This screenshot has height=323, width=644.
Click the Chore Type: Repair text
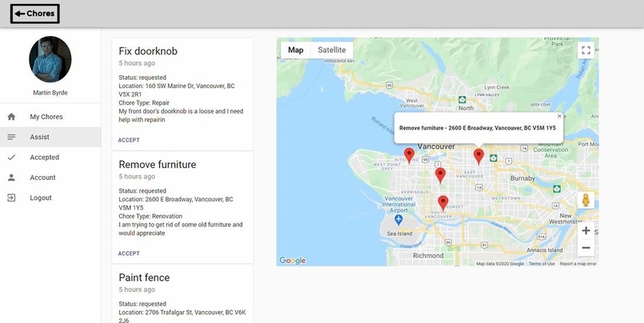(144, 102)
